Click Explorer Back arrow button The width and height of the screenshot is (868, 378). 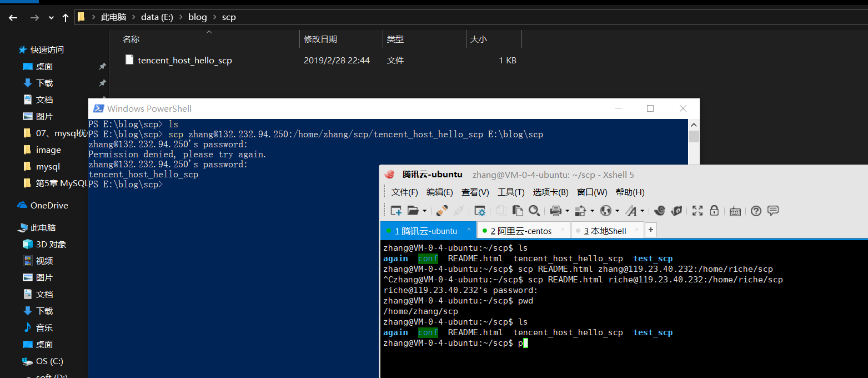pos(13,18)
